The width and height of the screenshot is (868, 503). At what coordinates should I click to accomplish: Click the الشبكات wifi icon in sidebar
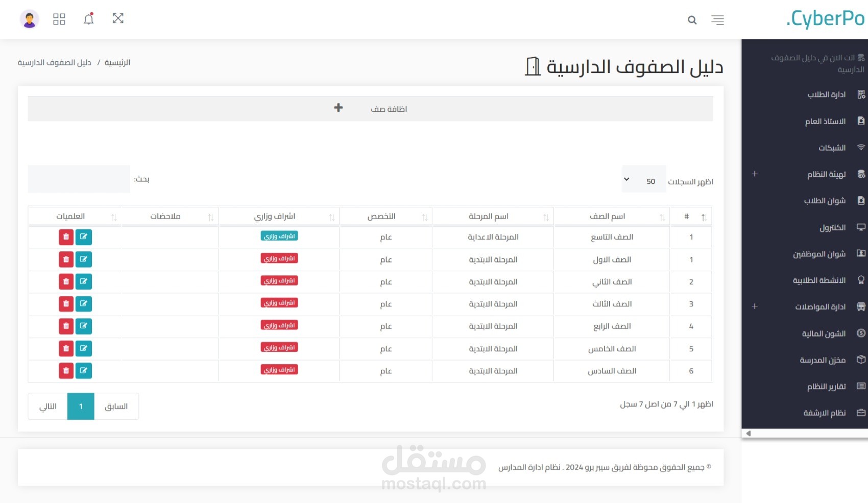(861, 148)
